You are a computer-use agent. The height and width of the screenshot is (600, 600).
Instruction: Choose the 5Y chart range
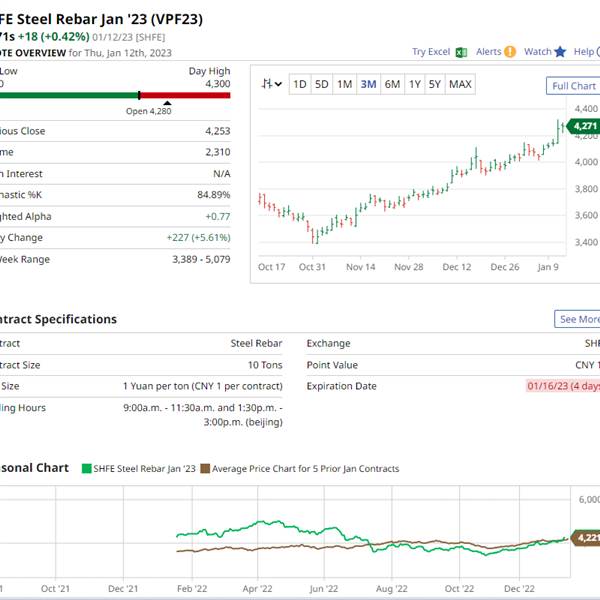[435, 85]
